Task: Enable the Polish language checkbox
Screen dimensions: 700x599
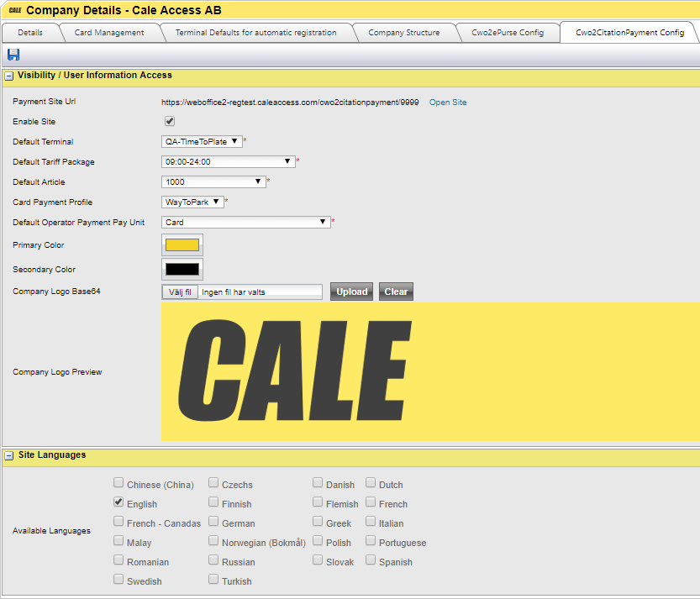Action: (x=318, y=540)
